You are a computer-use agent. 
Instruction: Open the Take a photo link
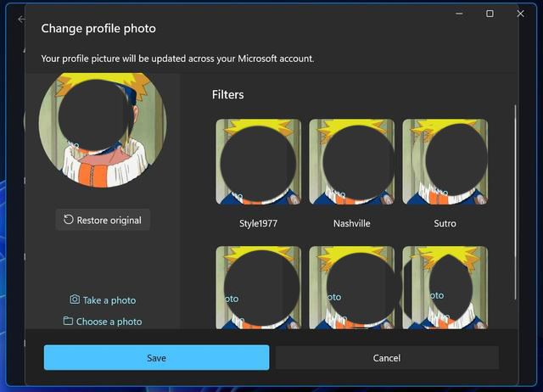(109, 300)
